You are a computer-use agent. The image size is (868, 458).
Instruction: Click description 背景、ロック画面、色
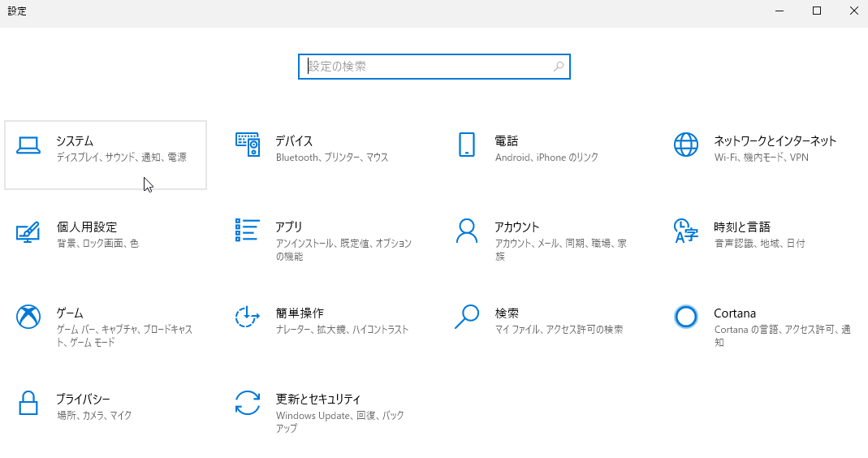(x=97, y=243)
